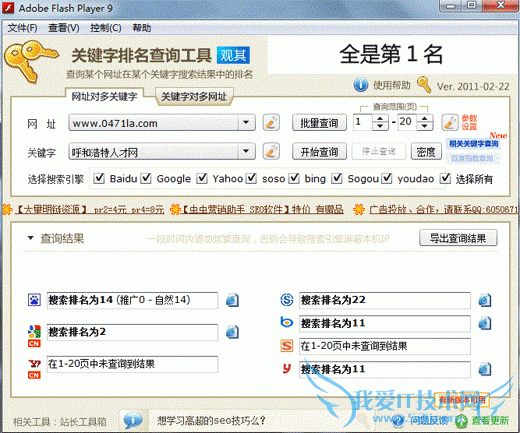Click the Yahoo CN logo in results
The image size is (520, 433).
pyautogui.click(x=34, y=369)
